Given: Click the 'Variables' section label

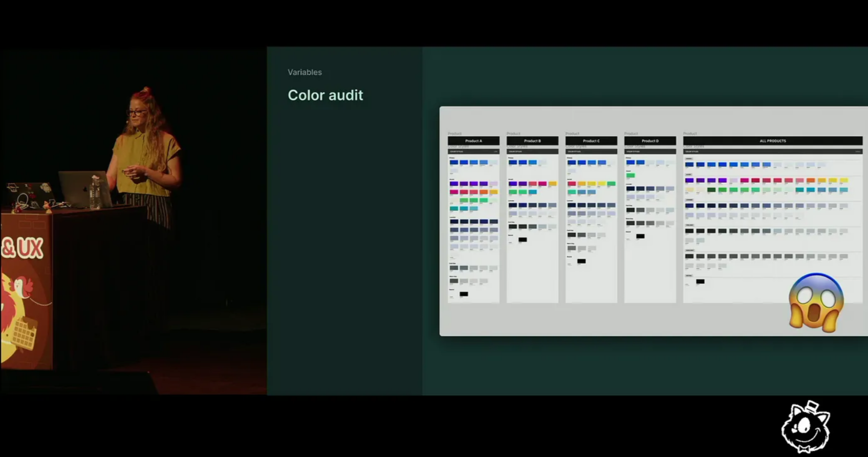Looking at the screenshot, I should 305,72.
